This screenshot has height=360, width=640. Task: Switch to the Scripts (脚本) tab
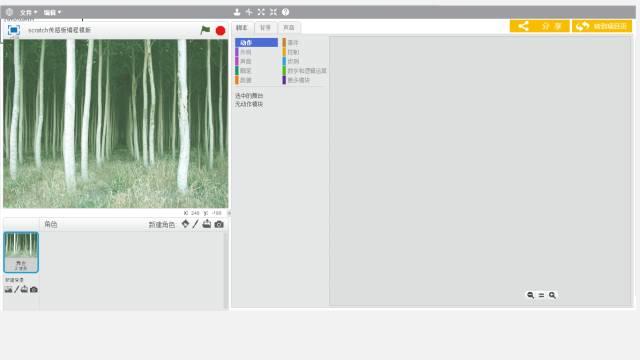click(242, 27)
